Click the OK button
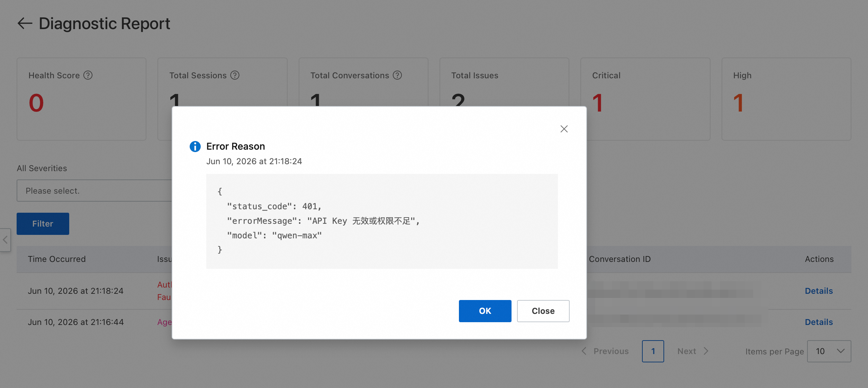868x388 pixels. click(x=485, y=311)
